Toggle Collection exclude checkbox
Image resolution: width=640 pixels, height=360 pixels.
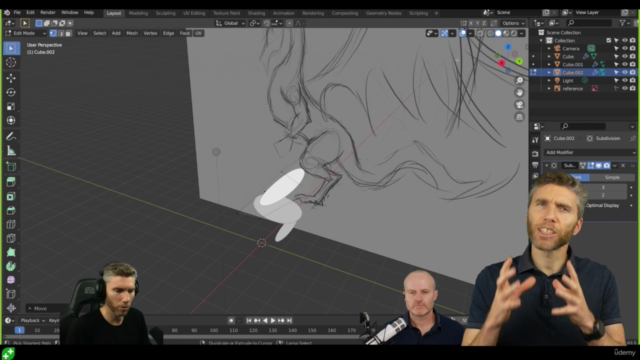(x=609, y=40)
